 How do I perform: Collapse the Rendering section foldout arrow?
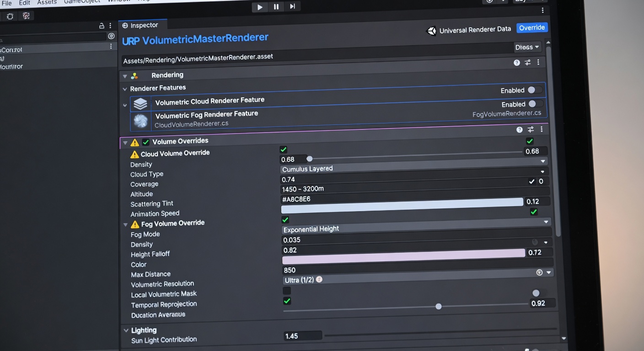pos(125,76)
